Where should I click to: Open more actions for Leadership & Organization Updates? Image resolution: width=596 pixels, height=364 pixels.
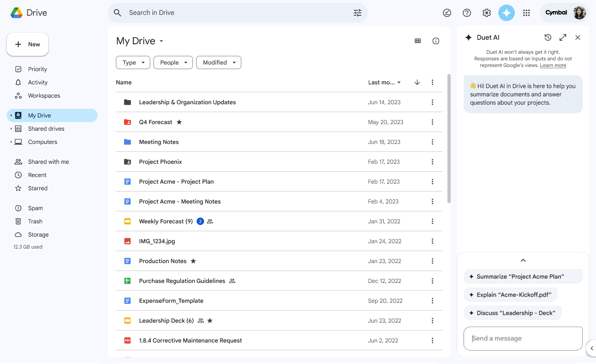click(433, 102)
